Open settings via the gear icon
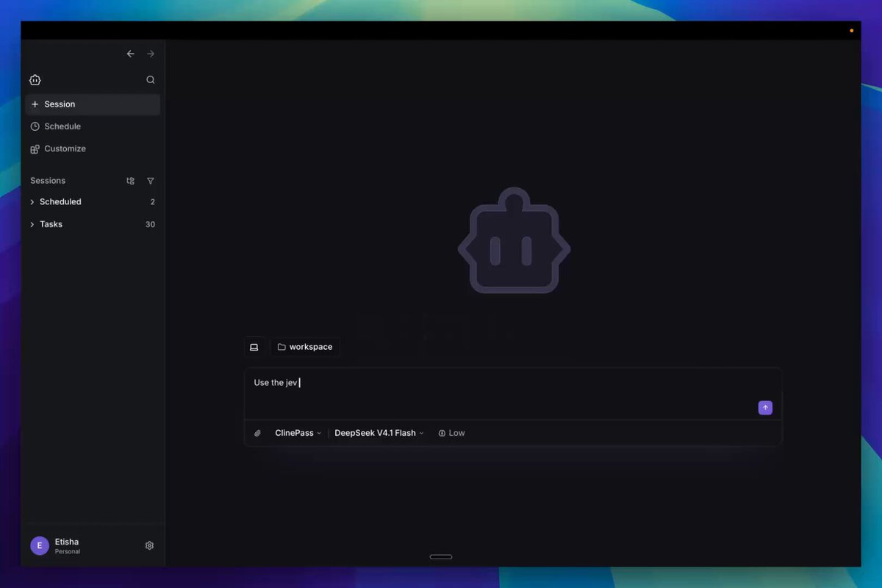Image resolution: width=882 pixels, height=588 pixels. [149, 545]
